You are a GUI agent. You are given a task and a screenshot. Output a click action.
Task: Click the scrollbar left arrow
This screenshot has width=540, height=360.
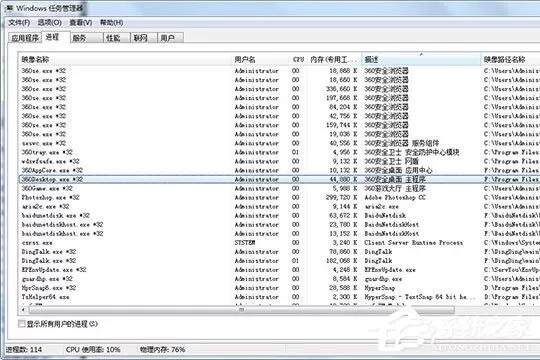pyautogui.click(x=23, y=310)
